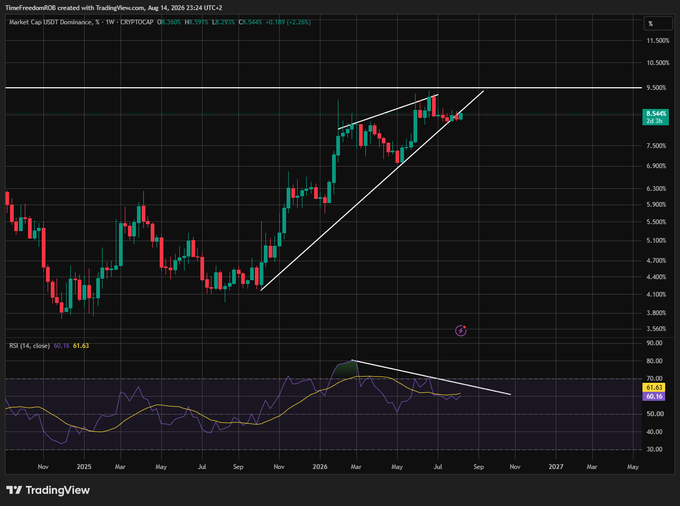Screen dimensions: 680x506
Task: Click the 4.100% price axis label
Action: (x=656, y=294)
